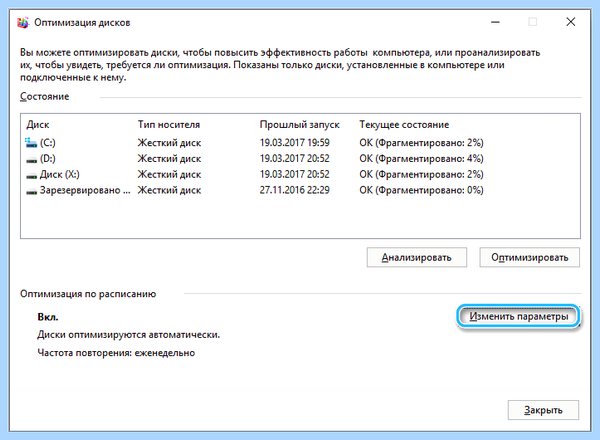Close the window with the X button
Screen dimensions: 600x440
click(571, 22)
